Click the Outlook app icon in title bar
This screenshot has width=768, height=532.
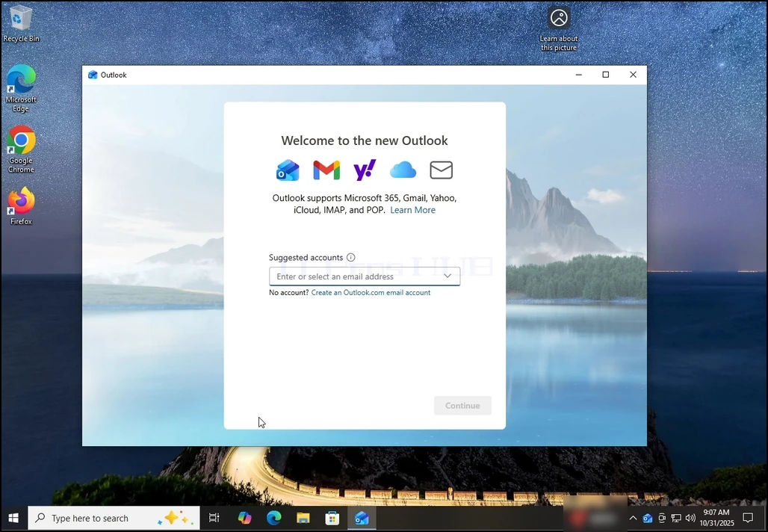pos(93,75)
